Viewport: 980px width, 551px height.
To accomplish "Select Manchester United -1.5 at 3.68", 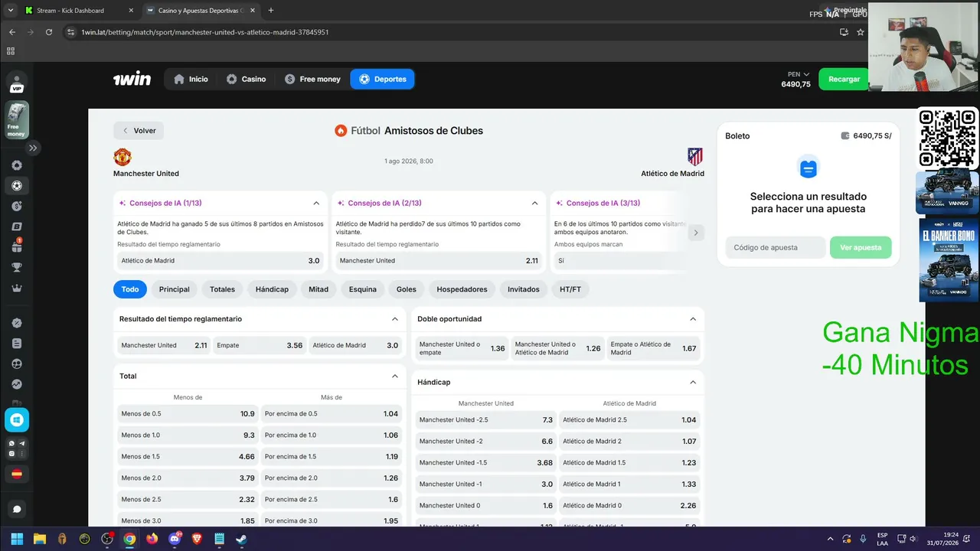I will [485, 462].
